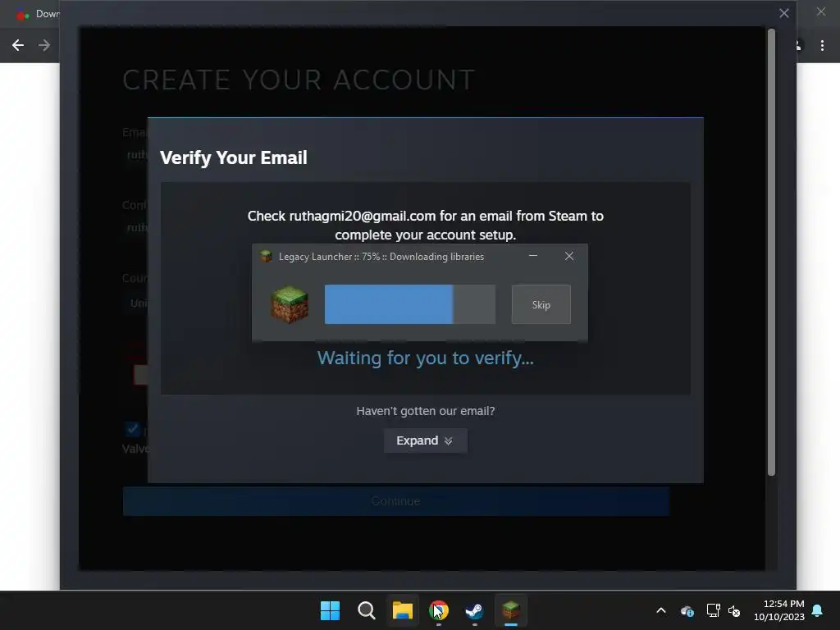Click the Steam window vertical scrollbar
The height and width of the screenshot is (630, 840).
point(771,252)
